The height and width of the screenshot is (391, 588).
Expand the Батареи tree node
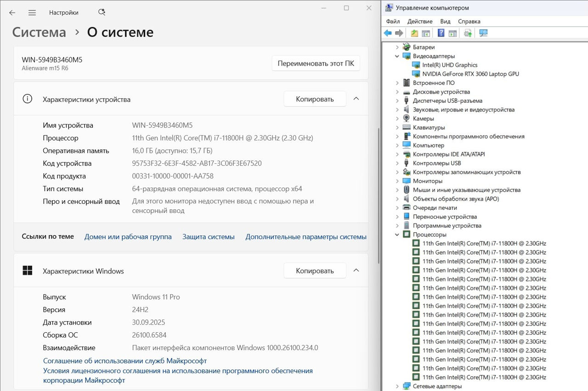pyautogui.click(x=397, y=47)
